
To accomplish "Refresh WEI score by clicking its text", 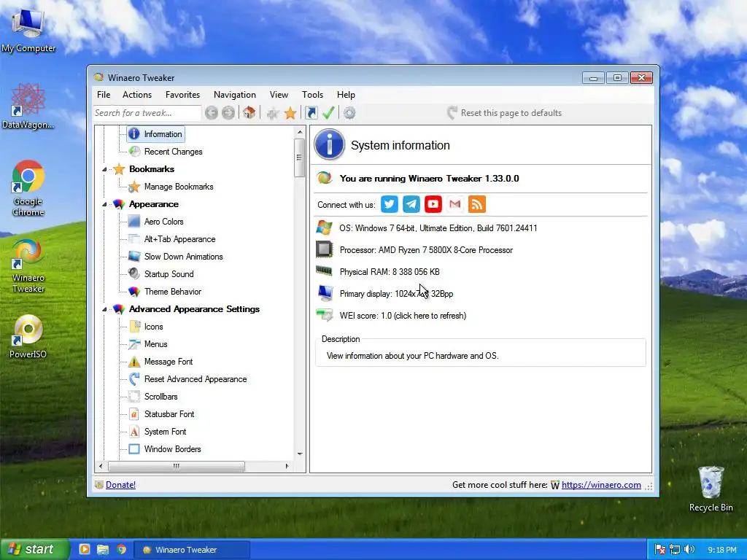I will pyautogui.click(x=403, y=316).
